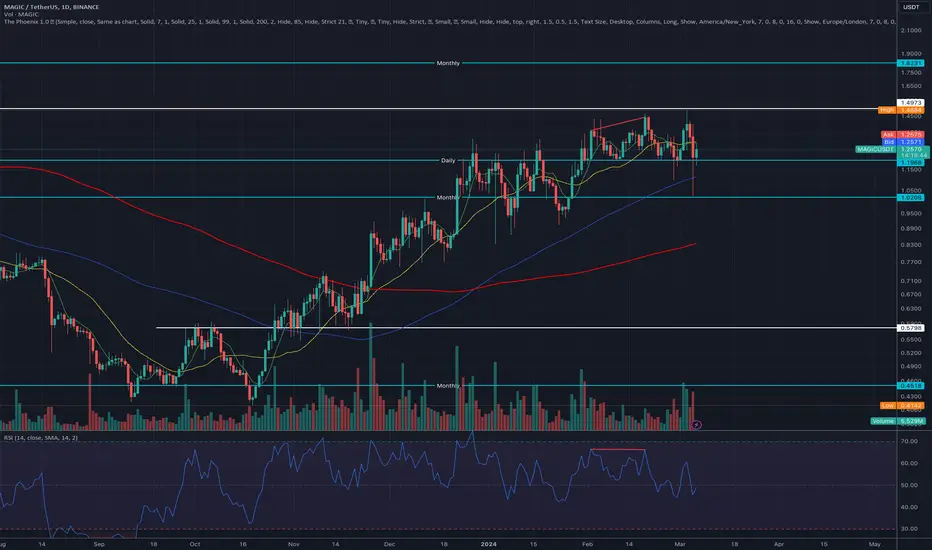Click the orange Low price label
This screenshot has width=932, height=550.
(902, 406)
